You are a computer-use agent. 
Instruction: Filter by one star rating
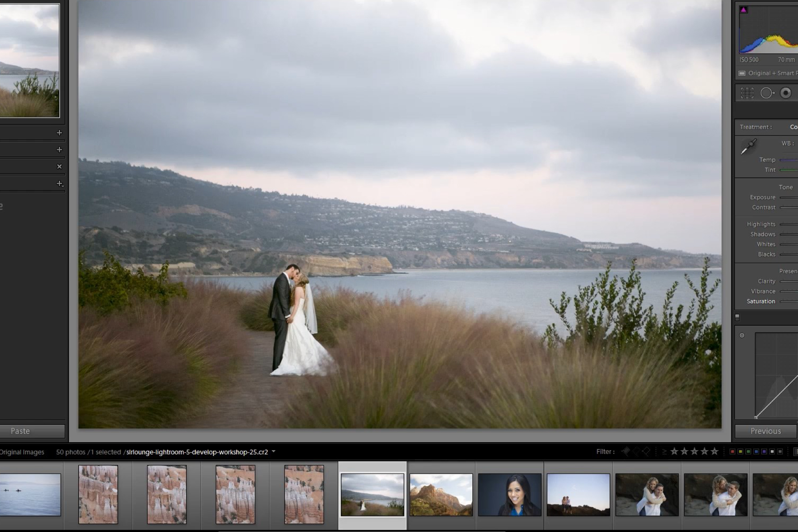pos(674,451)
